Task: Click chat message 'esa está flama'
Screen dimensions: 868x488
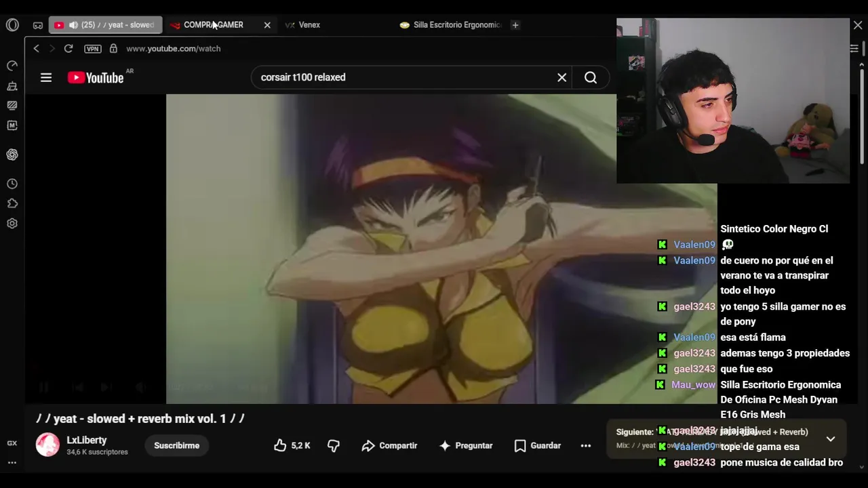Action: pyautogui.click(x=753, y=338)
